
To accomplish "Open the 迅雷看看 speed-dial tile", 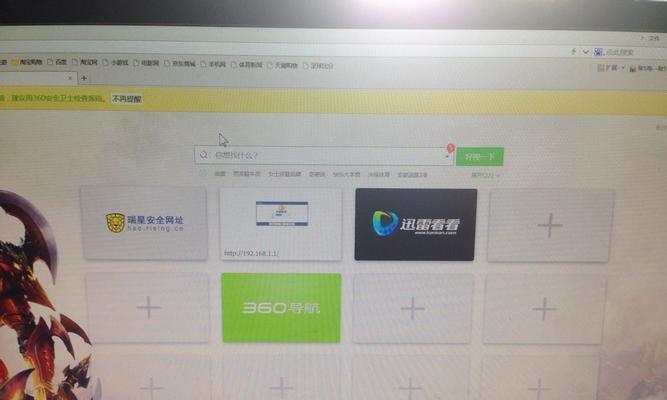I will [416, 224].
